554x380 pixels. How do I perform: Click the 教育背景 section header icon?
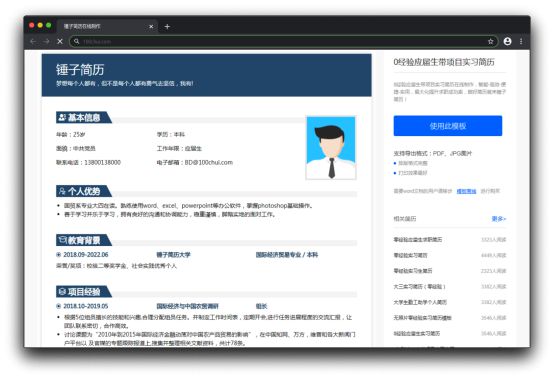click(62, 240)
